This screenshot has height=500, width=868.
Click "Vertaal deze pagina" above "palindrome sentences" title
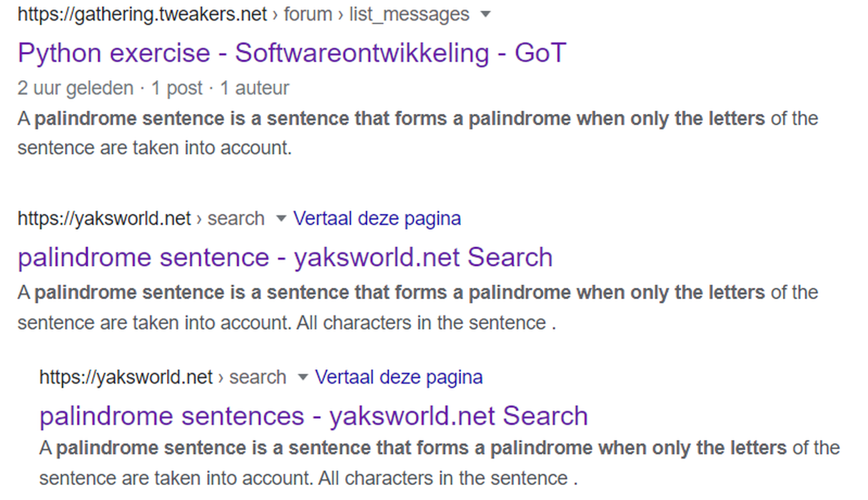point(399,377)
